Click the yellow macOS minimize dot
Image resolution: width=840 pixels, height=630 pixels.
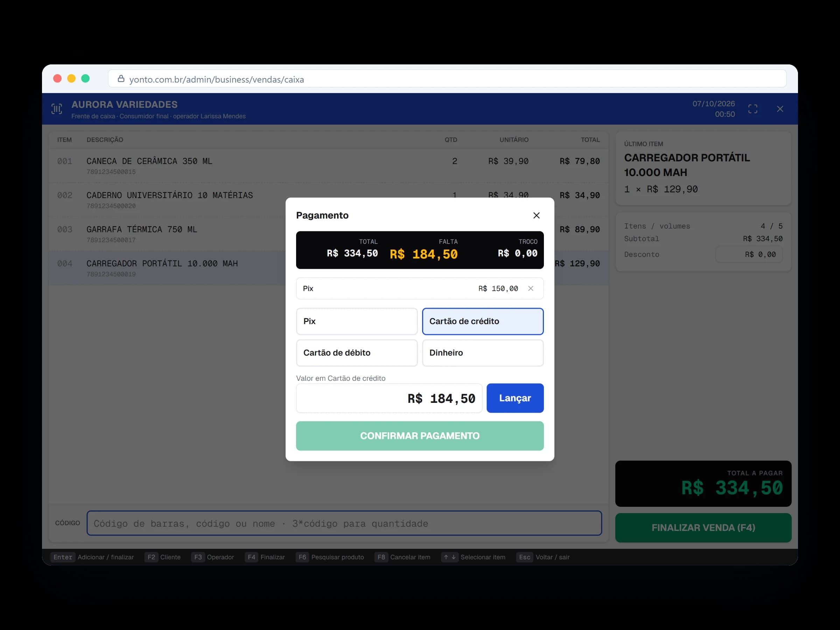71,78
